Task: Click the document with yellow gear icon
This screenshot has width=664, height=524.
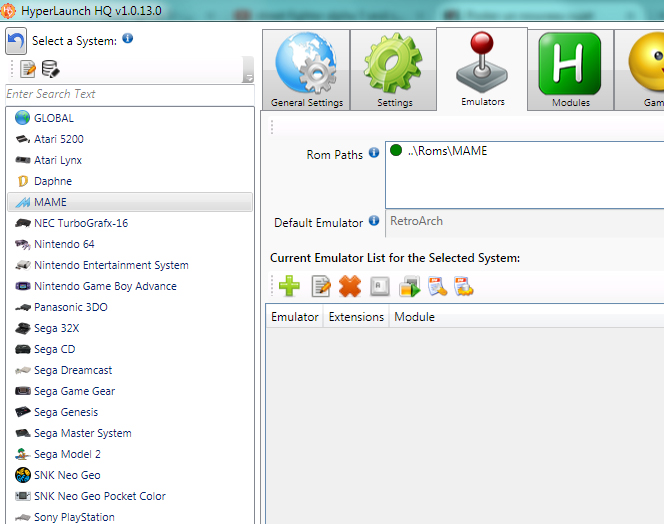Action: pos(464,286)
